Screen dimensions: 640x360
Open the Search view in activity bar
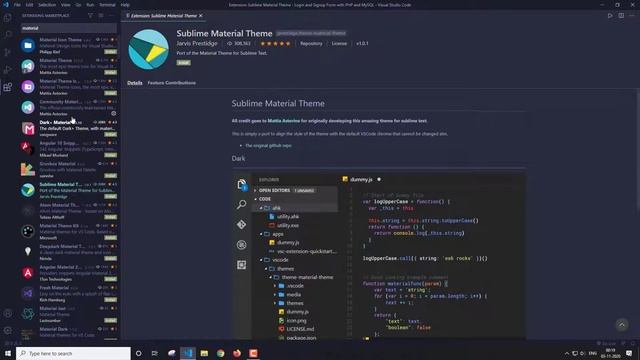point(7,35)
